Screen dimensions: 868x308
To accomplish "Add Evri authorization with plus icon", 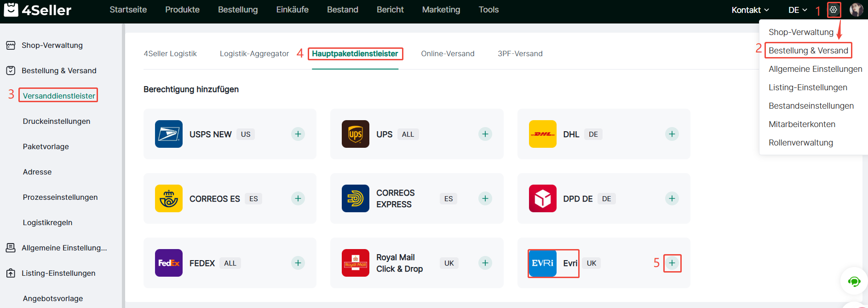I will pyautogui.click(x=672, y=263).
